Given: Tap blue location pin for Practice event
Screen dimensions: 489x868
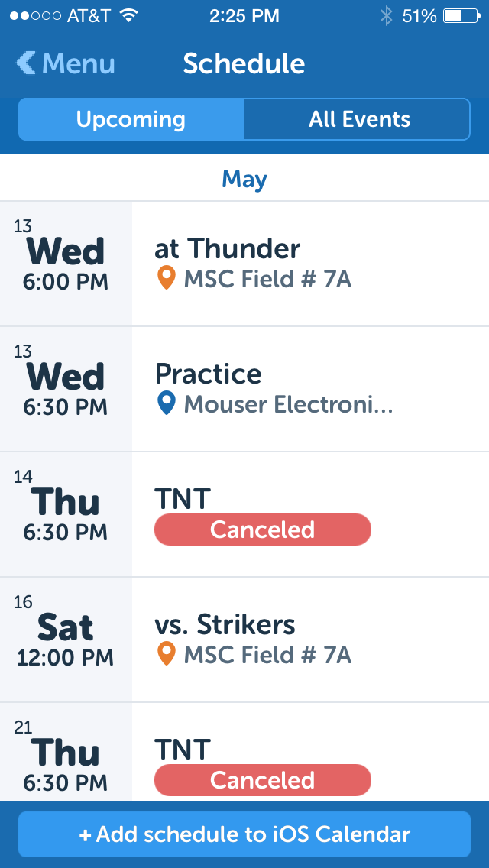Looking at the screenshot, I should pos(166,403).
